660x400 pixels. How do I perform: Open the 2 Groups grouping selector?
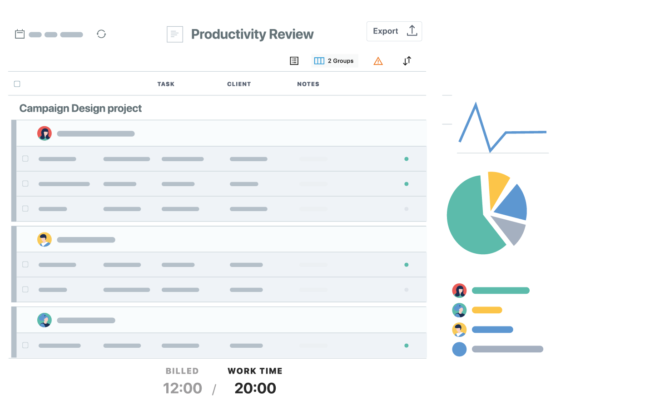pyautogui.click(x=334, y=61)
